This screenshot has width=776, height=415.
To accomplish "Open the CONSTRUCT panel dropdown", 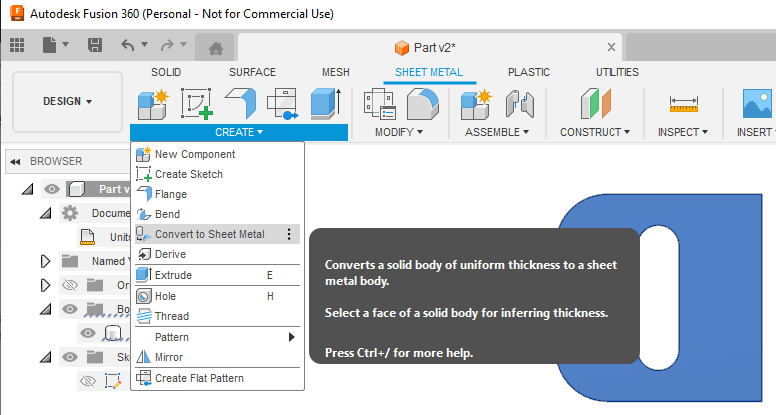I will 595,132.
